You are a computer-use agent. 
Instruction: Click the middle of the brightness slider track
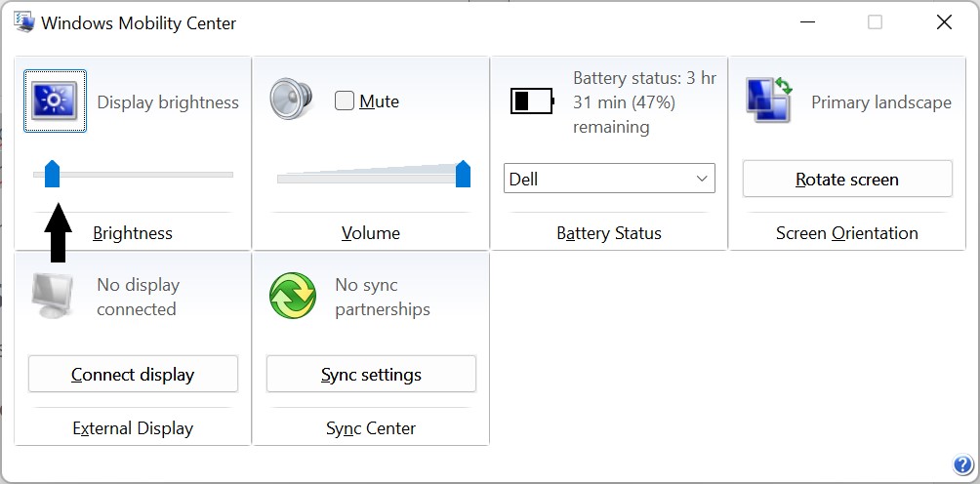click(134, 175)
